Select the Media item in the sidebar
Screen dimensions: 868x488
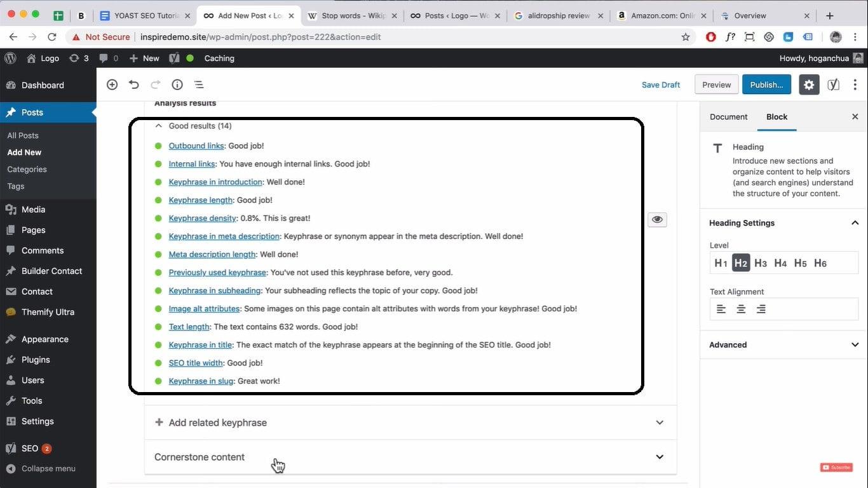[31, 209]
